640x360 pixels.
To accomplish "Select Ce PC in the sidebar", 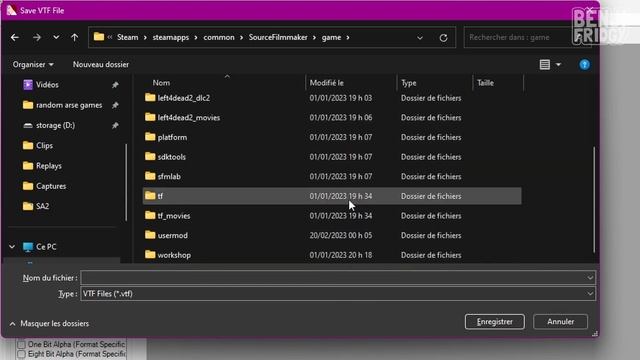I will click(46, 247).
